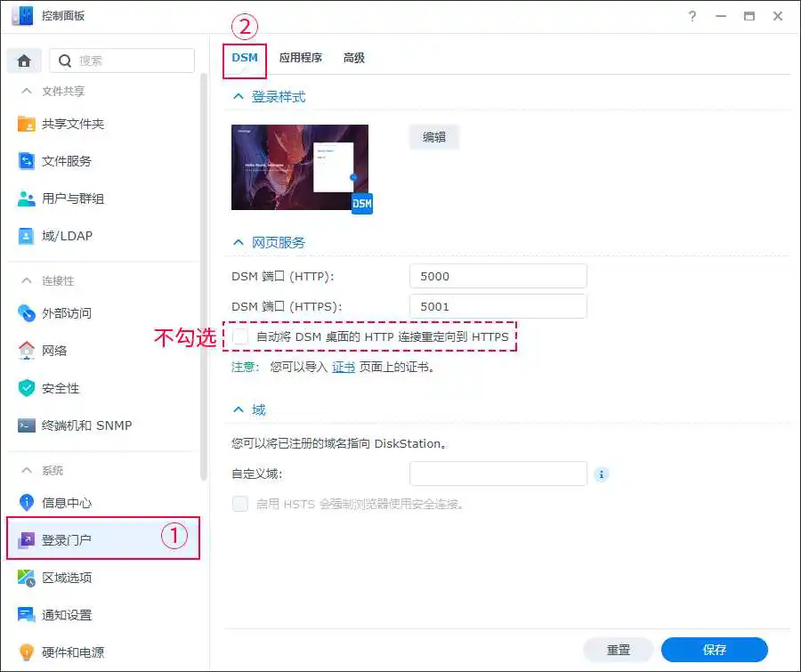The image size is (801, 672).
Task: Click the login style preview thumbnail
Action: tap(299, 167)
